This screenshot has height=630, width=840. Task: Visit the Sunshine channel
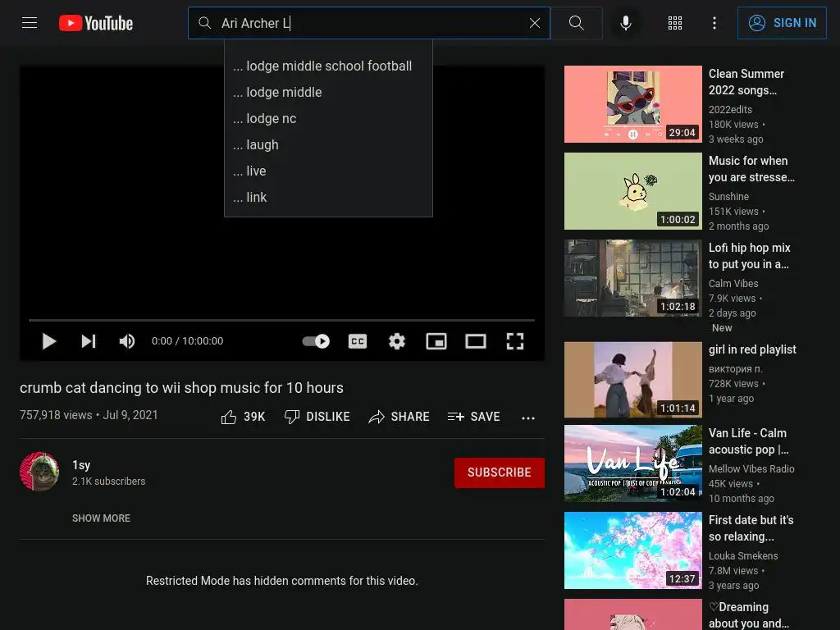(728, 197)
